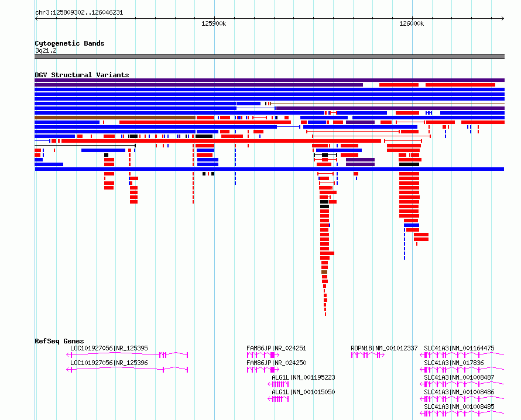Click the brown variant in the tall red stack
Screen dimensions: 521x420
point(324,272)
